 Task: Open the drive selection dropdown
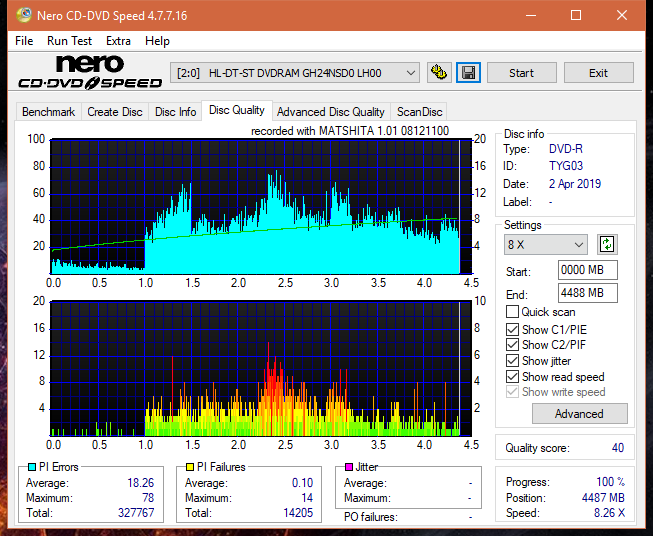[x=295, y=73]
